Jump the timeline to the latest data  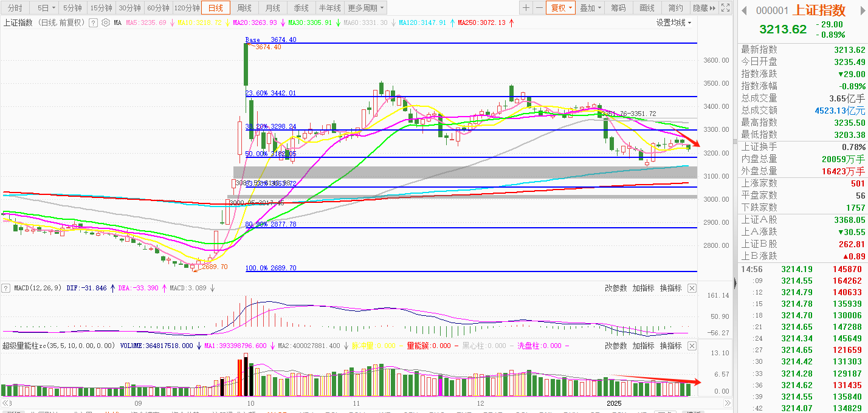[x=728, y=403]
